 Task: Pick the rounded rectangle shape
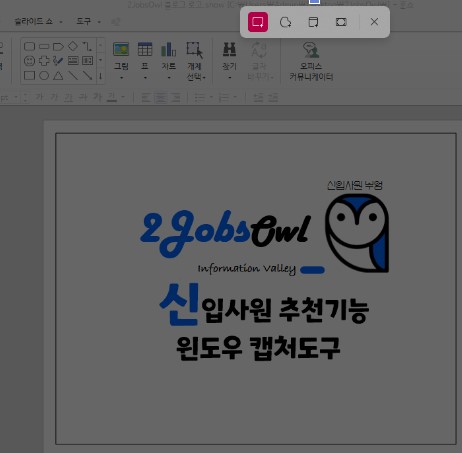point(29,46)
